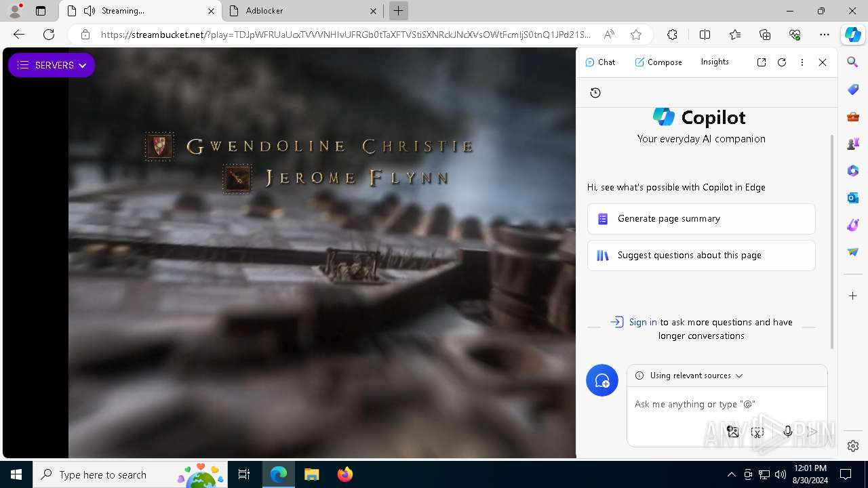The image size is (868, 488).
Task: Refresh the Copilot pane
Action: click(782, 62)
